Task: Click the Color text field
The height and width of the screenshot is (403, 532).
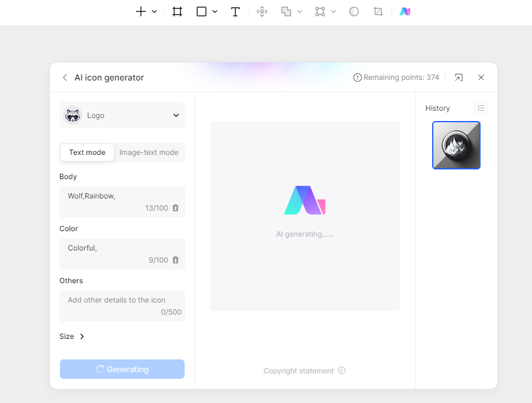Action: pyautogui.click(x=122, y=254)
